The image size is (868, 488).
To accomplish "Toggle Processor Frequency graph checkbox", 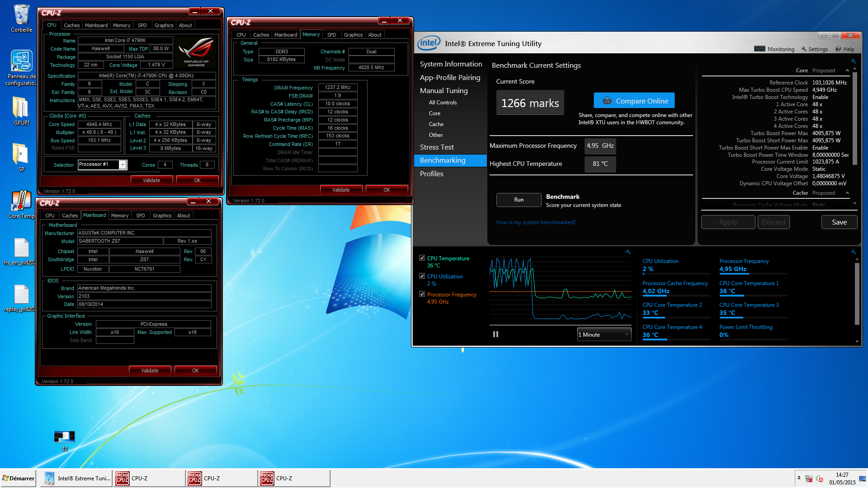I will (x=422, y=294).
